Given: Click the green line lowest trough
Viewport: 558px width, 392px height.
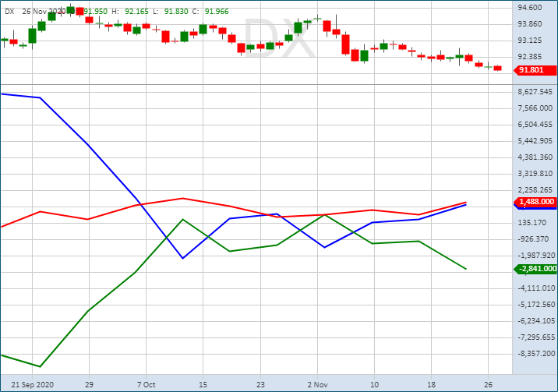Looking at the screenshot, I should click(x=40, y=366).
